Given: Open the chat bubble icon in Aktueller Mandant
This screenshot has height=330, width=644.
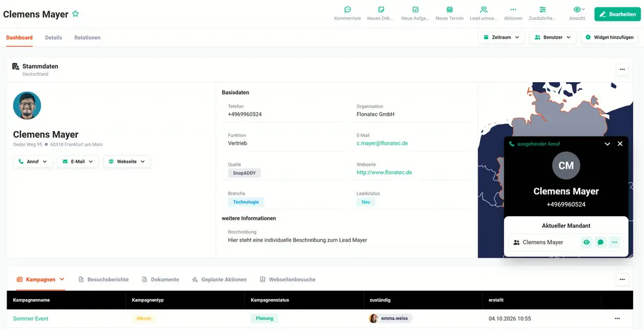Looking at the screenshot, I should tap(600, 242).
